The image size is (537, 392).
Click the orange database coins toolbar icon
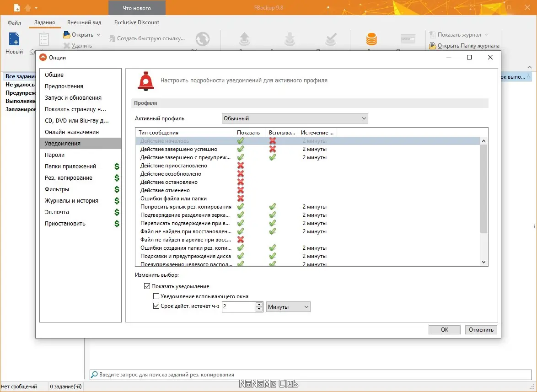371,39
